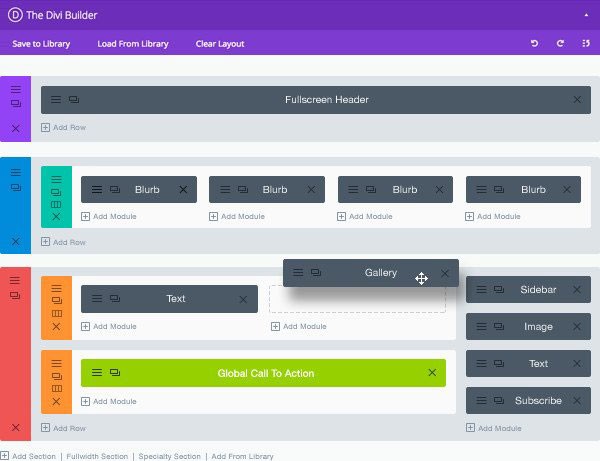
Task: Click the Add Section link
Action: (29, 456)
